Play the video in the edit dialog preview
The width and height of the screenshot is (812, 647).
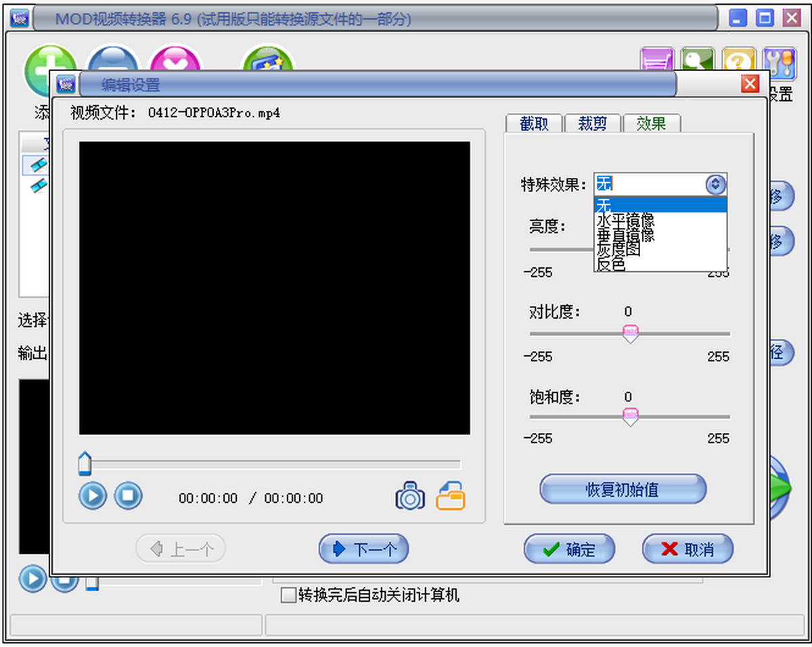point(93,496)
